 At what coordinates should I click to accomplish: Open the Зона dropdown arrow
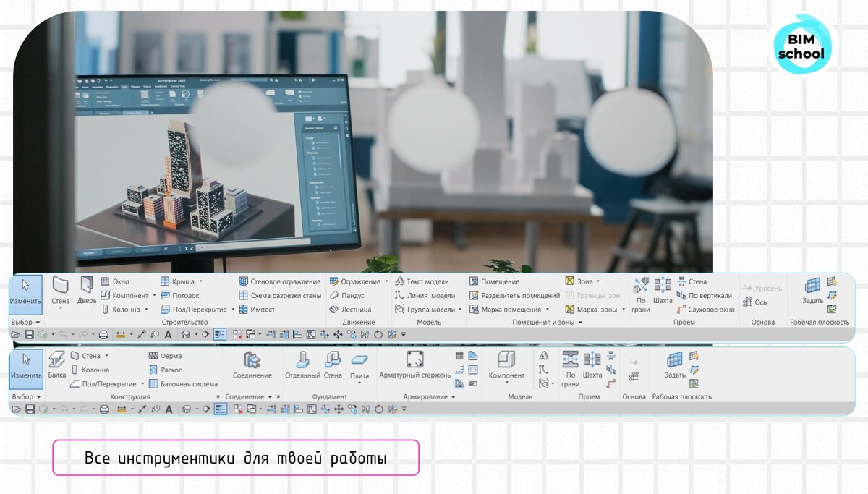(598, 281)
